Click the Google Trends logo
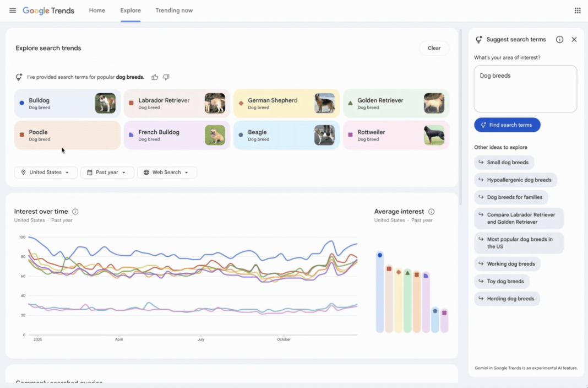Screen dimensions: 588x388 (x=48, y=10)
